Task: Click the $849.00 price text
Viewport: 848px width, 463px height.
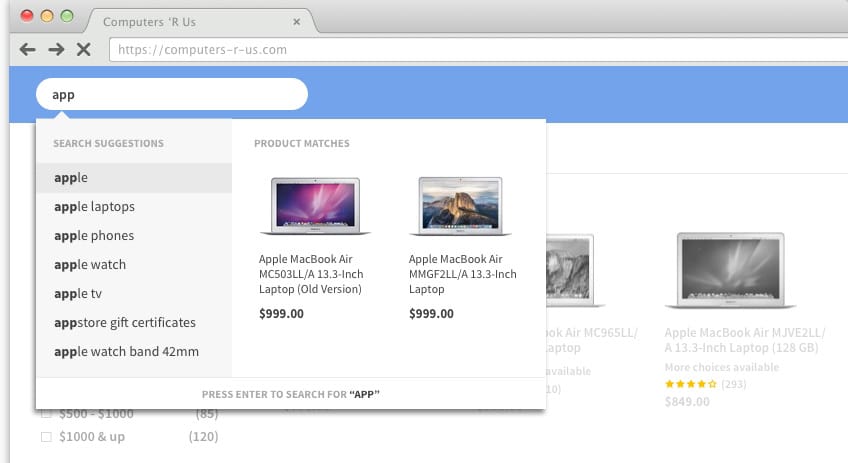Action: pos(687,401)
